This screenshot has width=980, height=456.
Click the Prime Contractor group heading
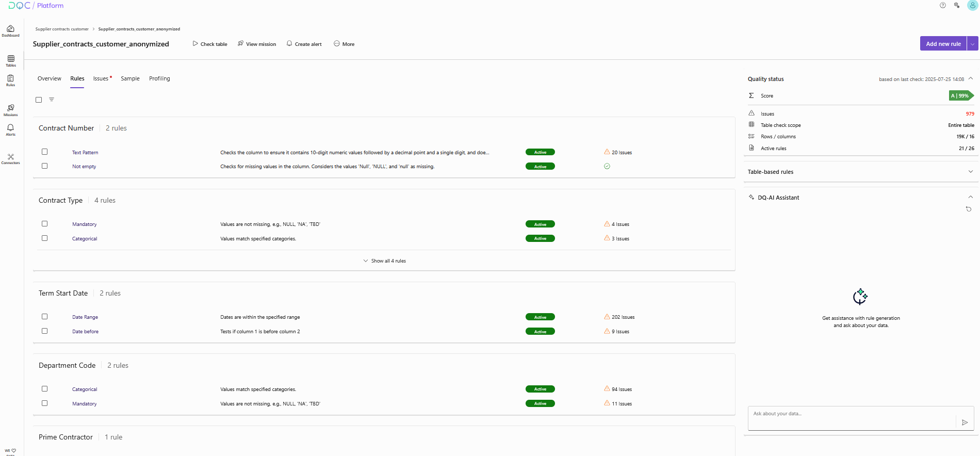(x=66, y=437)
